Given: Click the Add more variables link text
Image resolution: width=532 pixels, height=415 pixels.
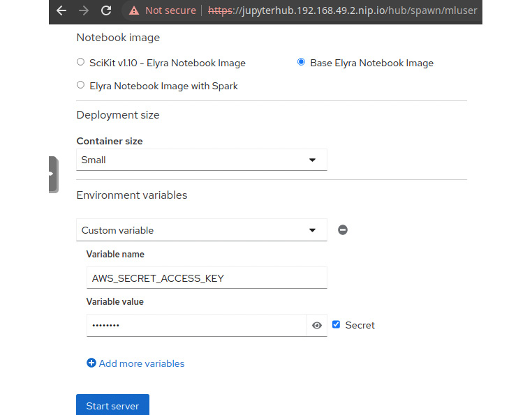Looking at the screenshot, I should pos(142,363).
